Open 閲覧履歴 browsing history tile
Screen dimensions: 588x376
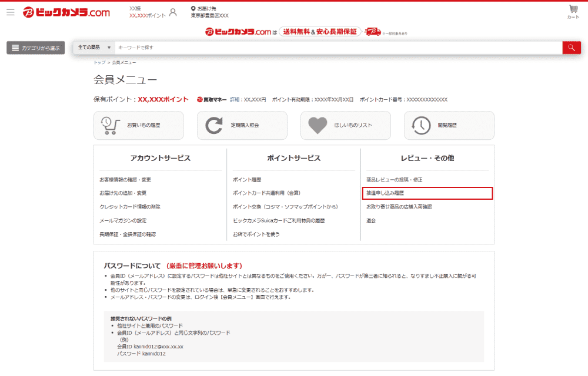click(449, 125)
